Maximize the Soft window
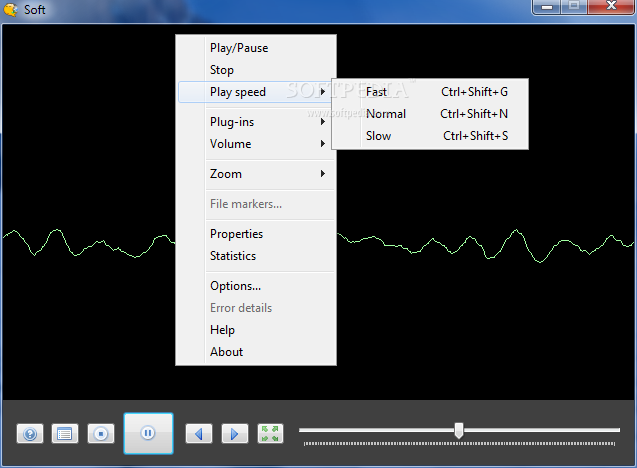 point(574,7)
